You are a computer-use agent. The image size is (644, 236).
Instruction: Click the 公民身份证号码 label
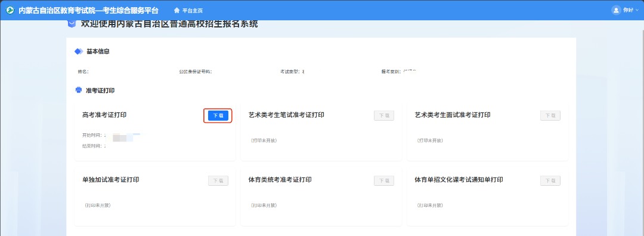tap(195, 72)
